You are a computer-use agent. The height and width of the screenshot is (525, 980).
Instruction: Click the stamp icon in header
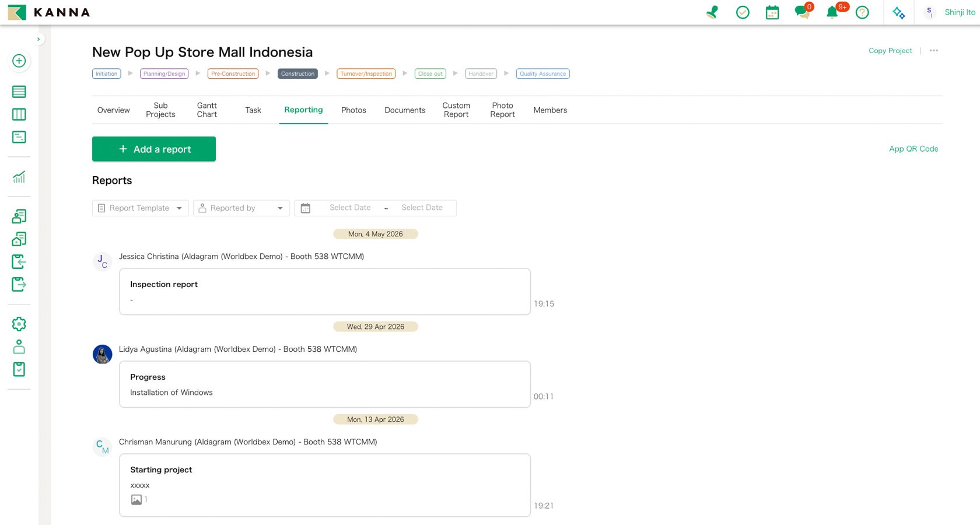712,12
